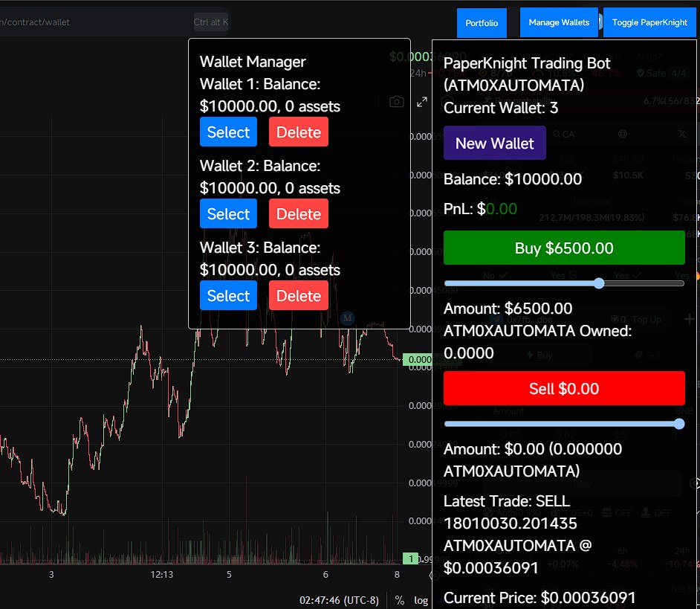Toggle log scale on chart
Viewport: 700px width, 609px height.
click(x=421, y=600)
